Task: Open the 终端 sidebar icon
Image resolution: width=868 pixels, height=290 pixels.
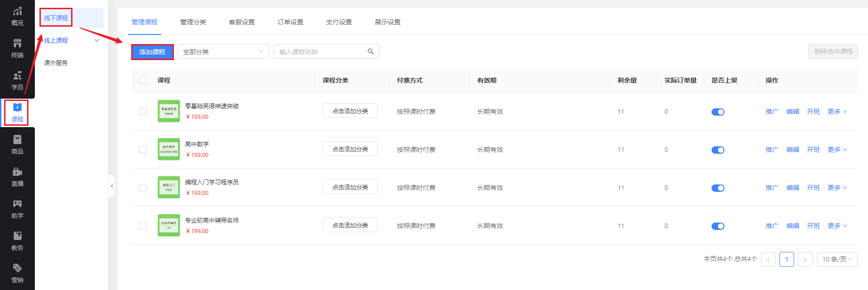Action: (x=17, y=48)
